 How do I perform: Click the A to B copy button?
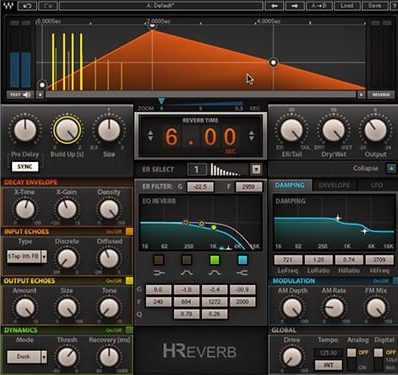(319, 6)
